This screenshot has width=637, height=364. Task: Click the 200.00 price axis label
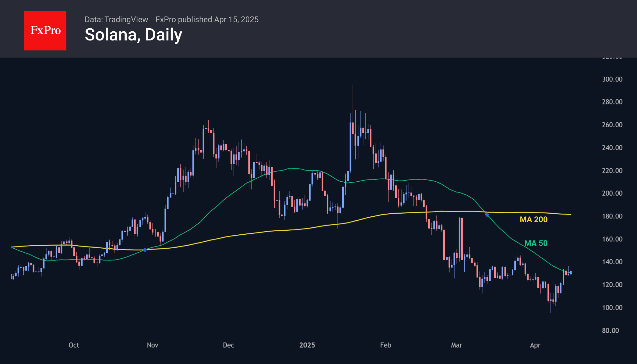(x=612, y=193)
